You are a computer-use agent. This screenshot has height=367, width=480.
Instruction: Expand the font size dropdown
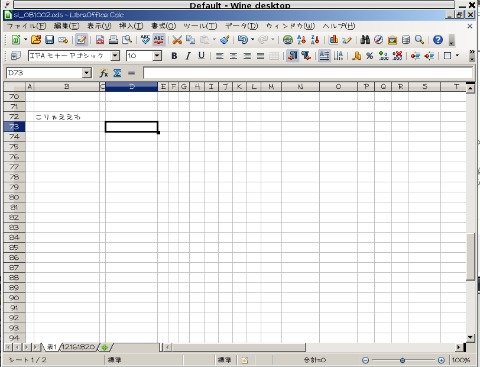pos(157,56)
